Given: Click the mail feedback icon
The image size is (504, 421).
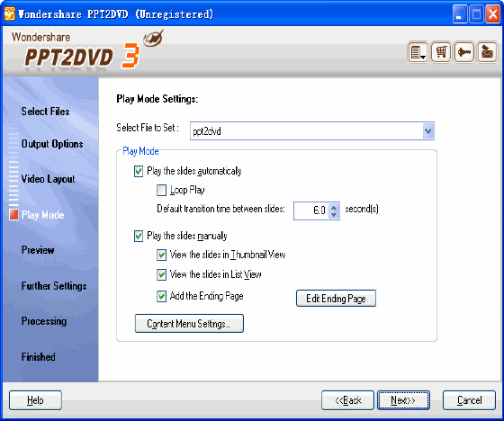Looking at the screenshot, I should click(487, 52).
